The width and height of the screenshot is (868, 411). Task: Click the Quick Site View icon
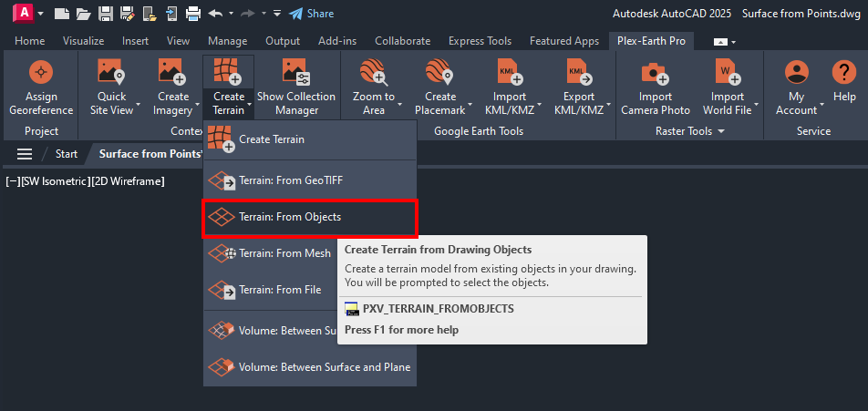[111, 72]
